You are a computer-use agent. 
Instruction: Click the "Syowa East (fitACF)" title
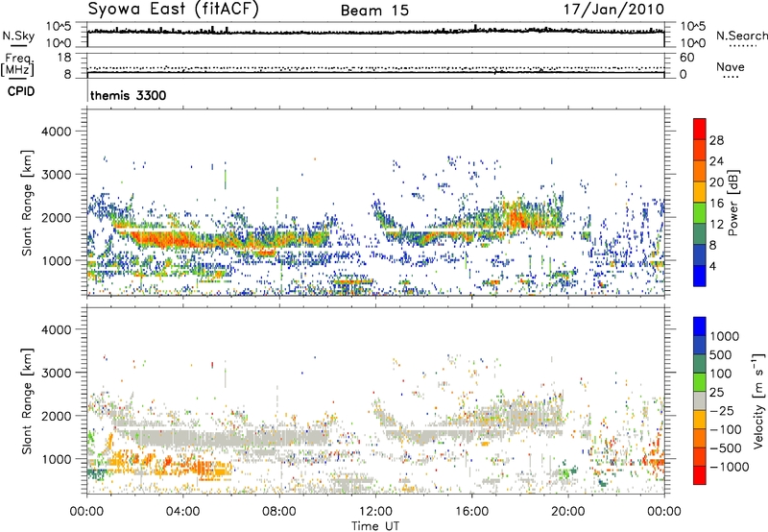pyautogui.click(x=173, y=10)
